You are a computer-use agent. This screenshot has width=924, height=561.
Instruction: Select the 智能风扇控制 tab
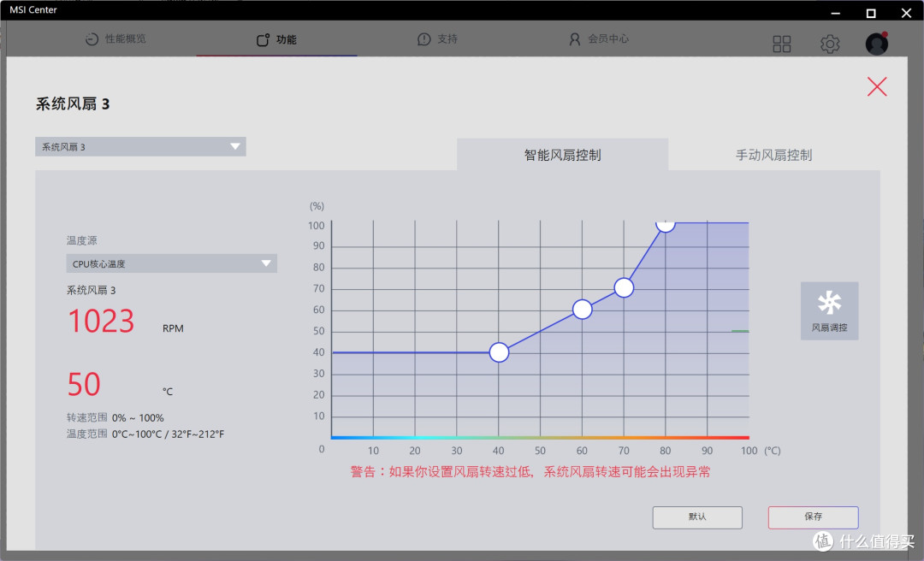pos(562,155)
